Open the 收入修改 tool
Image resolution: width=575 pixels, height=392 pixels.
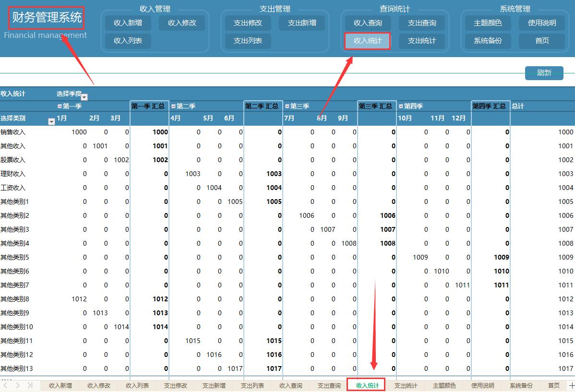(x=182, y=23)
